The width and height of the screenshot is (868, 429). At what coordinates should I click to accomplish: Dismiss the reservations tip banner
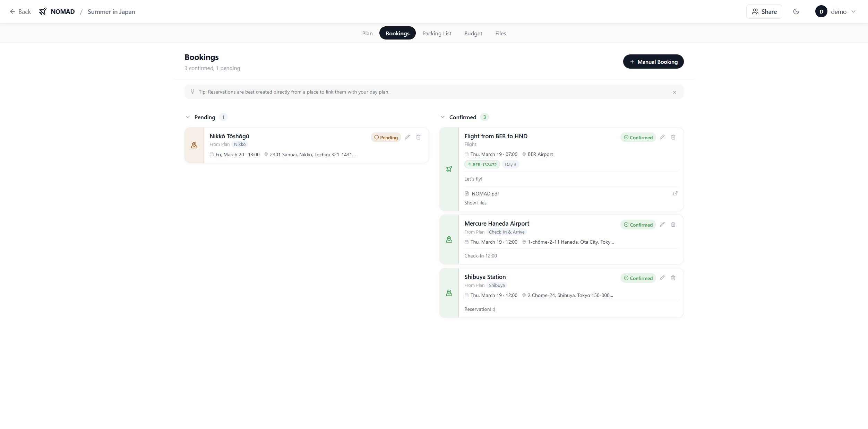coord(674,92)
